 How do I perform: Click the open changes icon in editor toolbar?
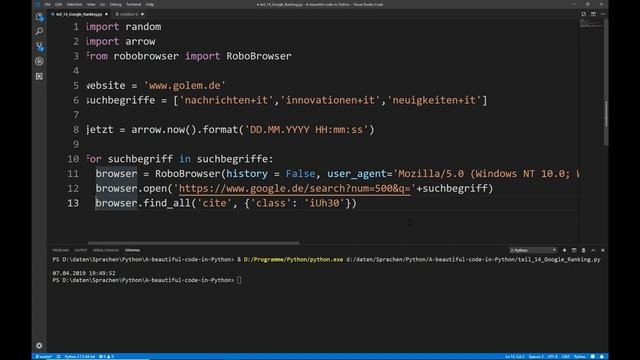[x=584, y=14]
